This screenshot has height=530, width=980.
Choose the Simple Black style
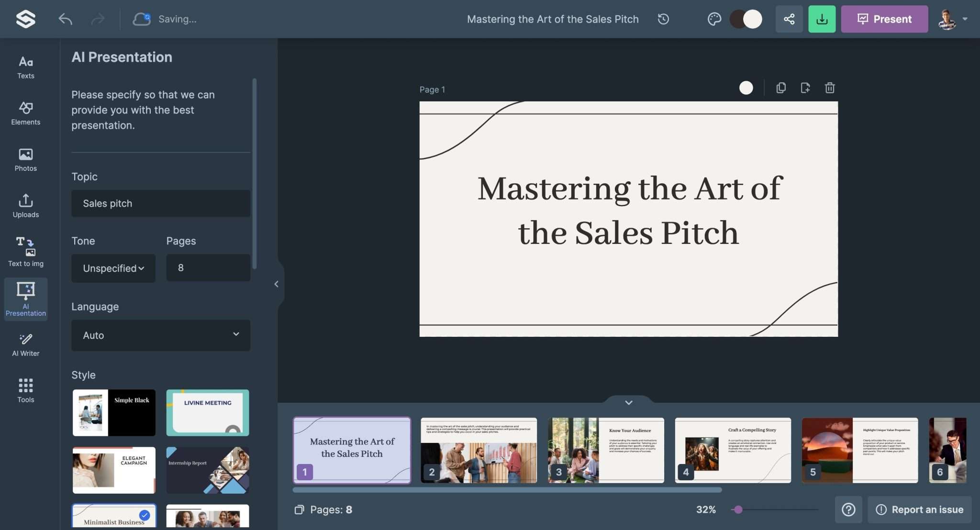[x=114, y=412]
